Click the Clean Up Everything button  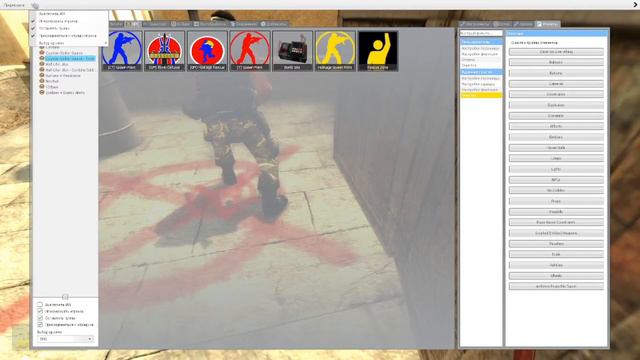(x=556, y=52)
